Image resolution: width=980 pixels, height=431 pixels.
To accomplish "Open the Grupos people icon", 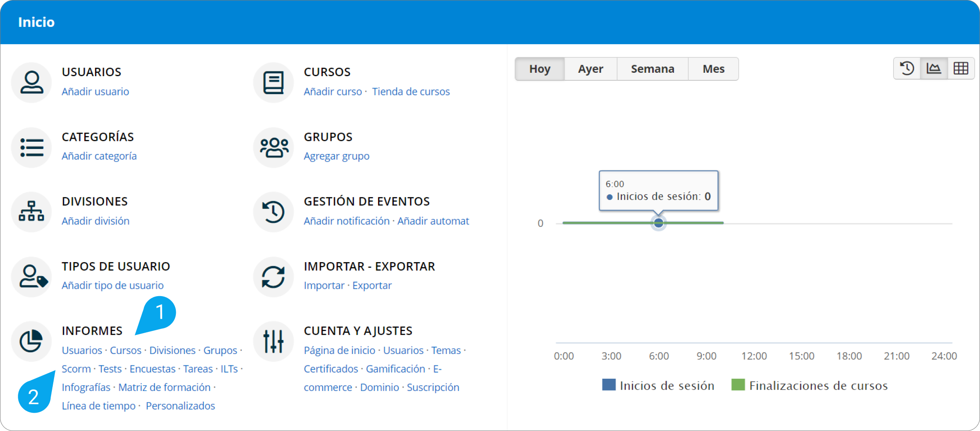I will tap(273, 147).
